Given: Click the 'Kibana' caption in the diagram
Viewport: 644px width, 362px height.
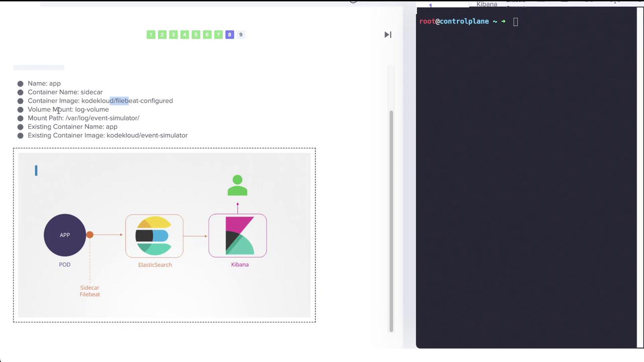Looking at the screenshot, I should [x=240, y=264].
